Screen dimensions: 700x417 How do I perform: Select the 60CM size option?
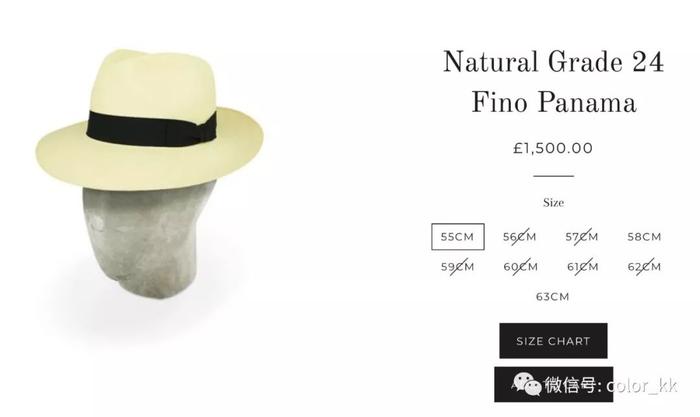521,267
